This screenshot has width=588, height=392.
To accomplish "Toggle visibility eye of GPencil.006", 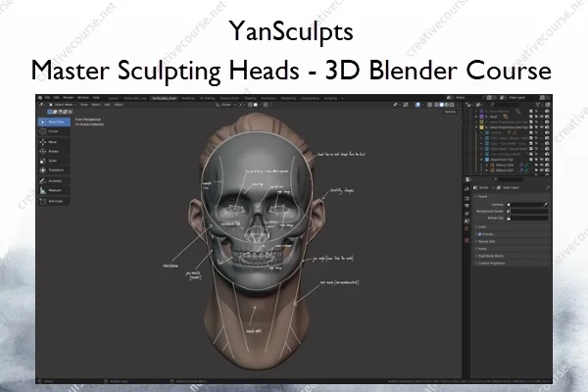I will (542, 165).
